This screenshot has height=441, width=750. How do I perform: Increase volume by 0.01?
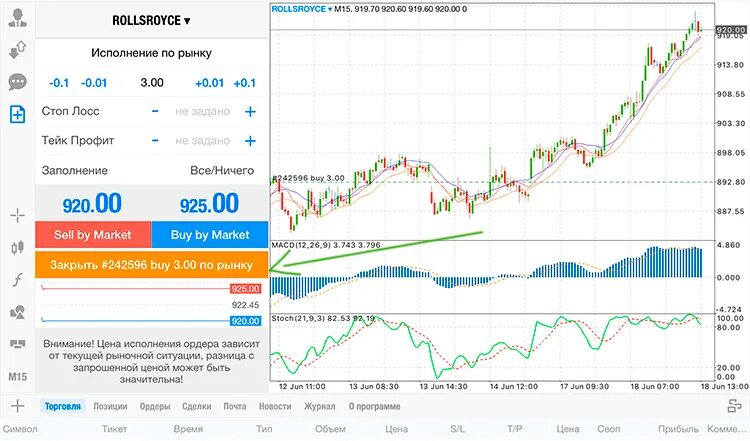point(210,83)
